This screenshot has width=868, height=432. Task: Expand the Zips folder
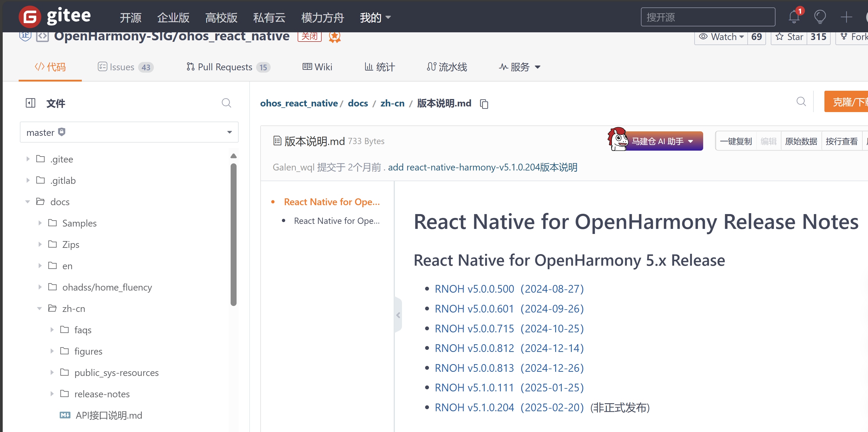click(x=40, y=244)
